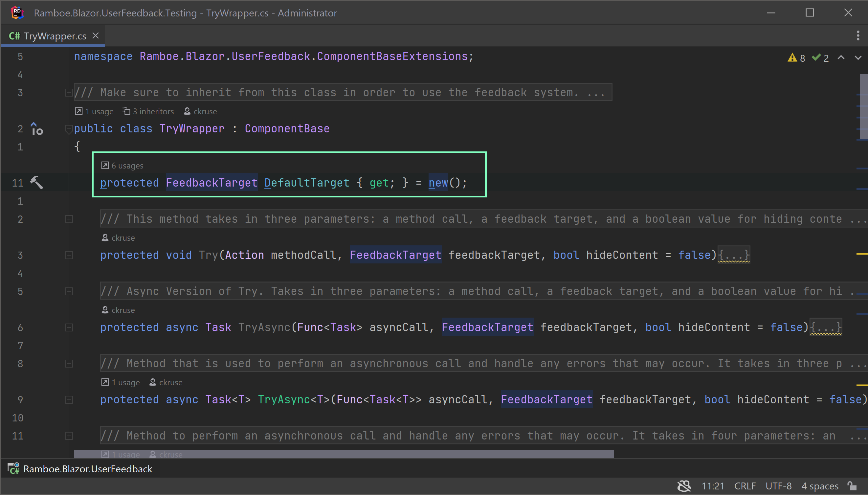868x495 pixels.
Task: Click ckruse author lens above TryAsync<T> method
Action: point(166,382)
